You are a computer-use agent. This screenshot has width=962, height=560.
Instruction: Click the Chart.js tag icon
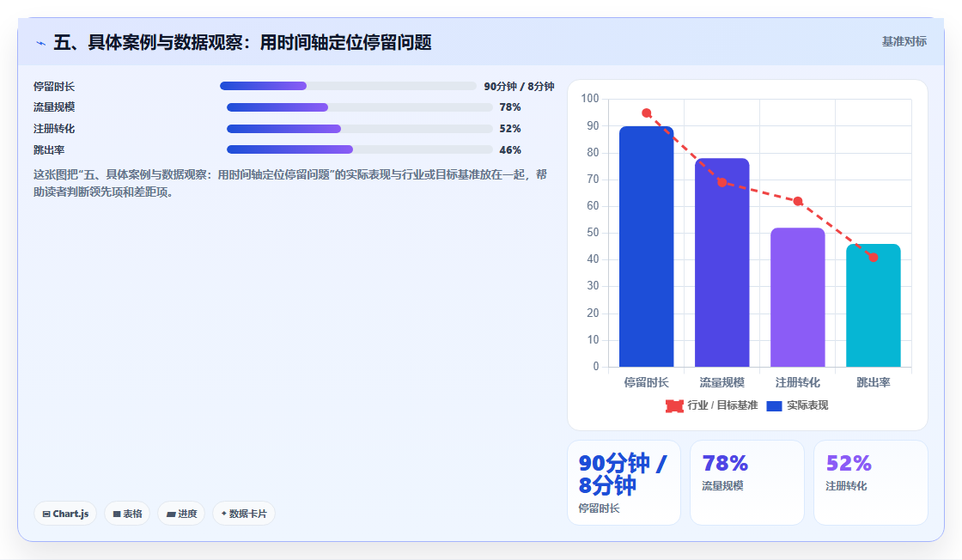click(x=46, y=514)
